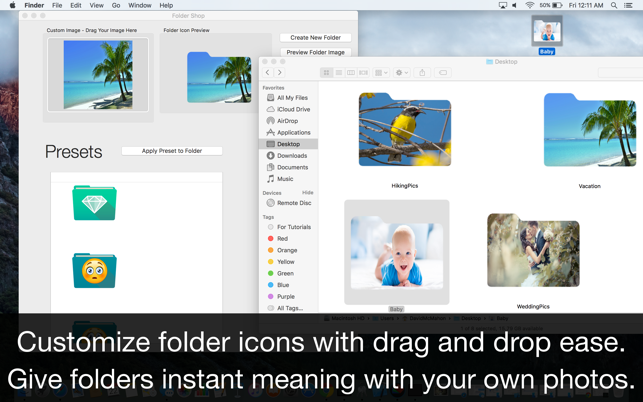The height and width of the screenshot is (402, 643).
Task: Select Remote Disc in sidebar
Action: (x=289, y=203)
